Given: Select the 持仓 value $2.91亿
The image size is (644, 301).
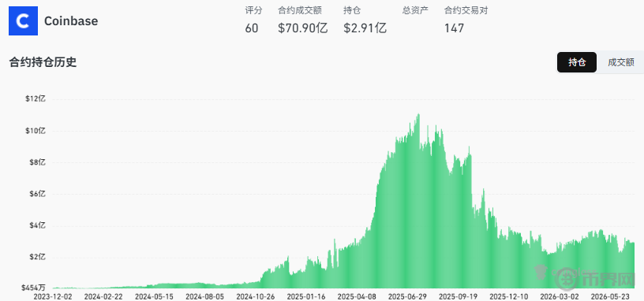Looking at the screenshot, I should [365, 28].
